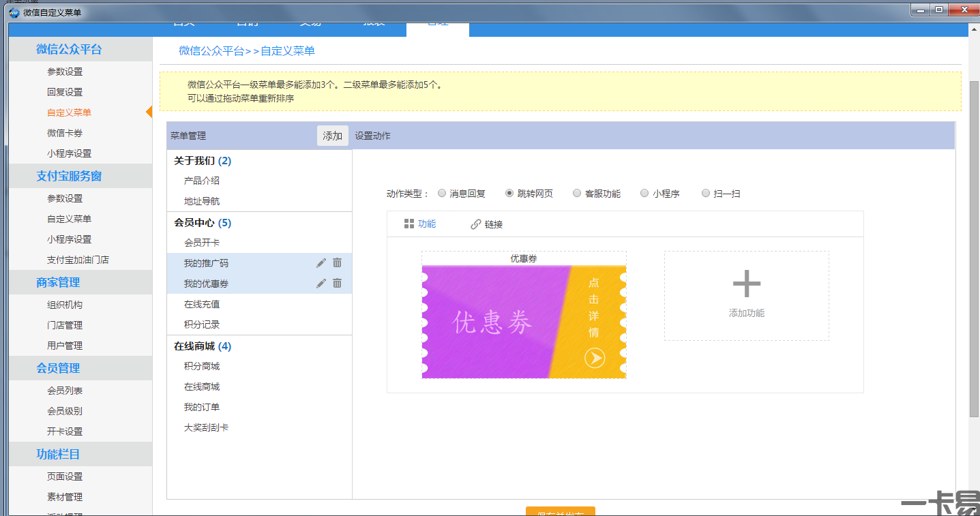Select the 地址导航 submenu item
Image resolution: width=980 pixels, height=516 pixels.
point(202,202)
